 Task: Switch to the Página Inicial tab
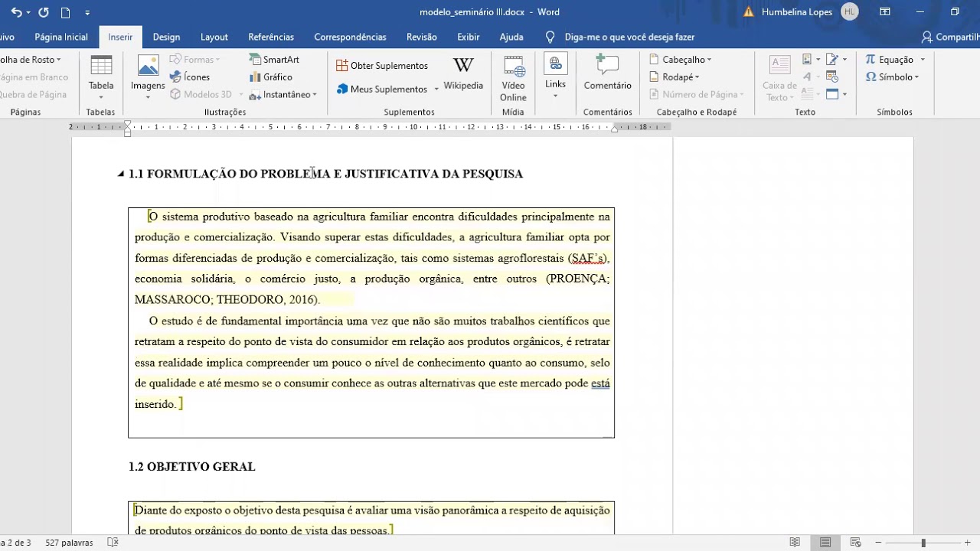pyautogui.click(x=61, y=37)
